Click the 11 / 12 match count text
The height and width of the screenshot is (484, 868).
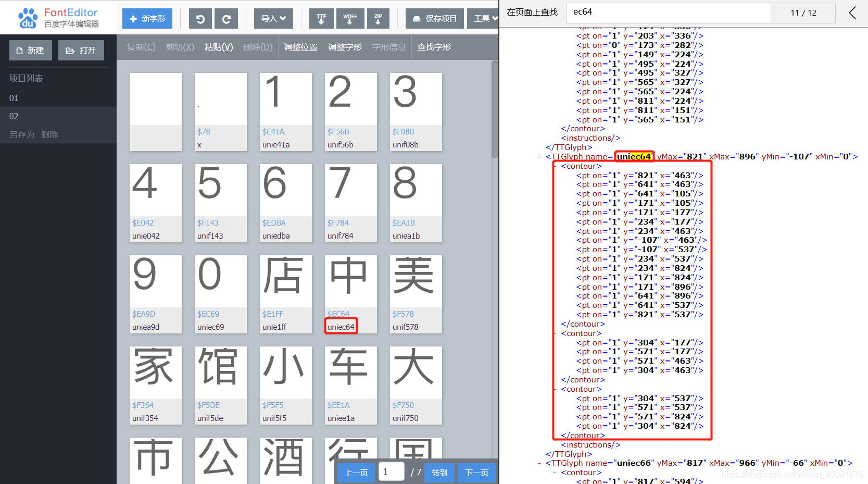(x=803, y=13)
